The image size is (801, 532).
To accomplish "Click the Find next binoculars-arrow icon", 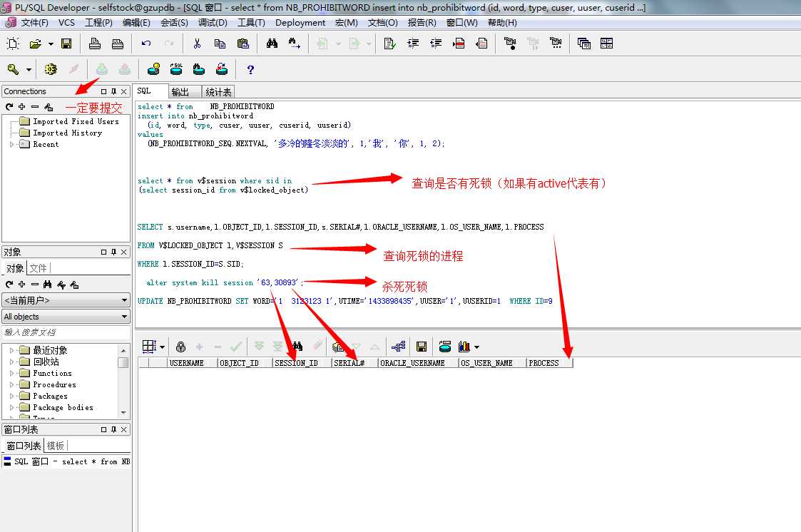I will 295,44.
